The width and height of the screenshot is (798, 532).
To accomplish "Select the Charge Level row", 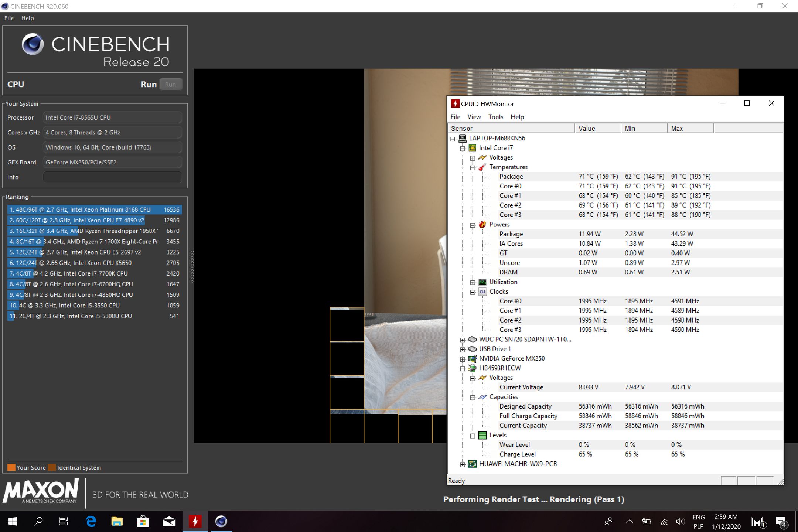I will [615, 454].
